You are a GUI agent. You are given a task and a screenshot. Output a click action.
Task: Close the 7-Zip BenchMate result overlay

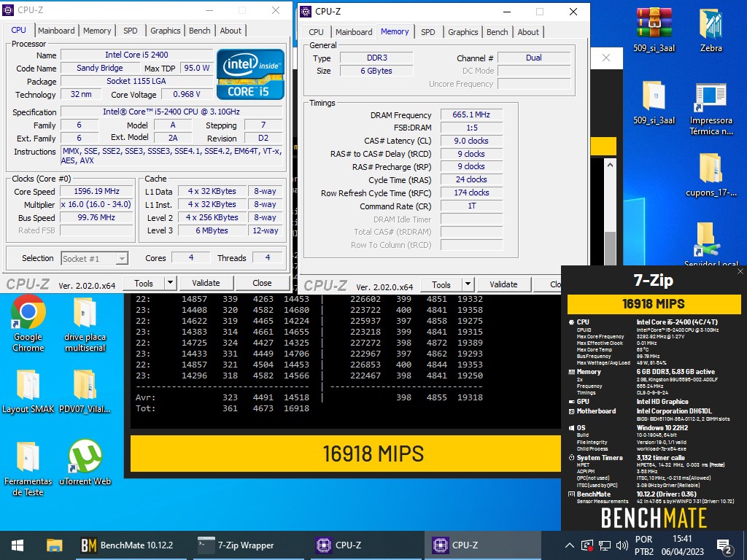point(740,271)
